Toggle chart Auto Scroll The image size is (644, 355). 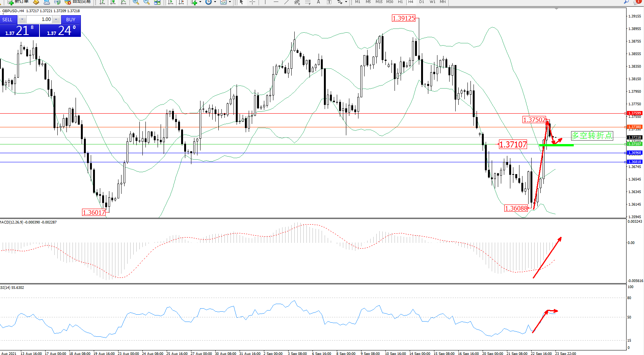tap(170, 2)
